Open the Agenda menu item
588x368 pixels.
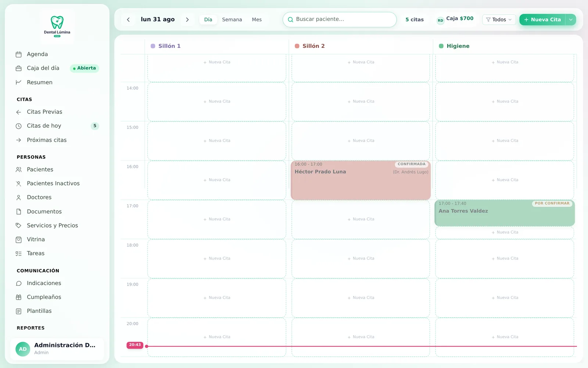57,54
